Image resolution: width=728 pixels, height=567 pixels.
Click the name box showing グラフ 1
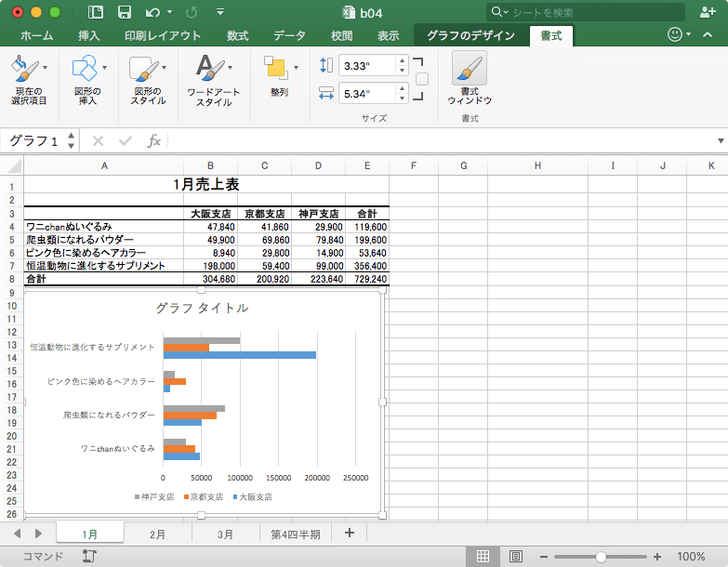[33, 140]
